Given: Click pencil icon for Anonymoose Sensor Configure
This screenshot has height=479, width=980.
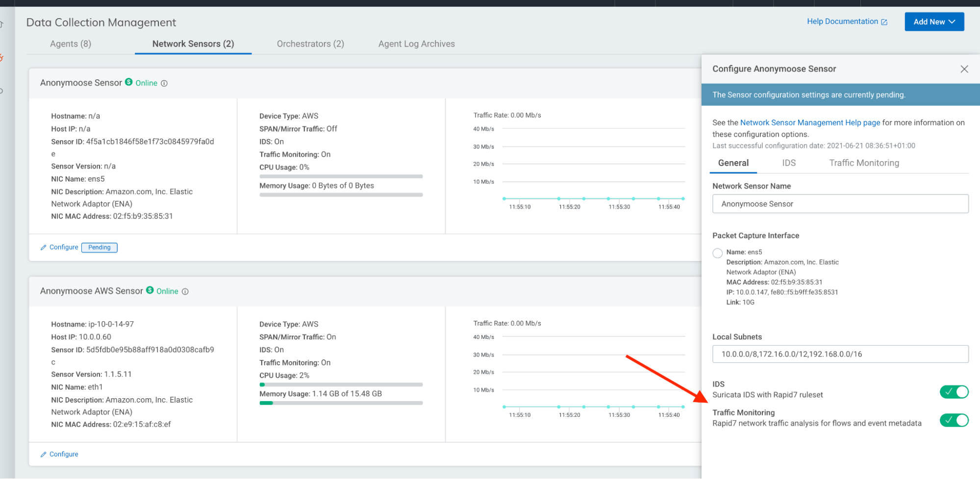Looking at the screenshot, I should pos(44,247).
